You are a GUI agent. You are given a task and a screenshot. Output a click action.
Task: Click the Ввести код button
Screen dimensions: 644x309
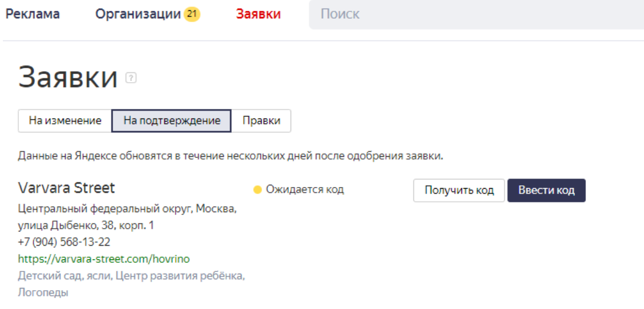coord(547,190)
